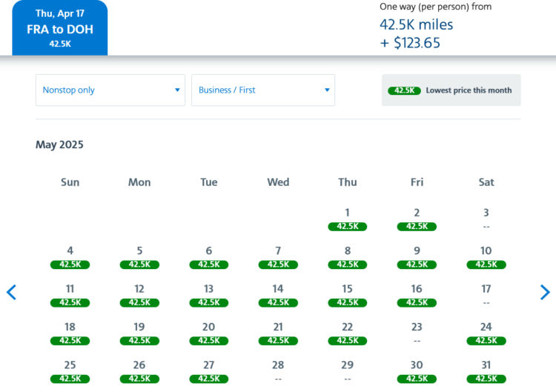Select the Thu, Apr 17 FRA to DOH tab
The height and width of the screenshot is (392, 556).
tap(60, 28)
